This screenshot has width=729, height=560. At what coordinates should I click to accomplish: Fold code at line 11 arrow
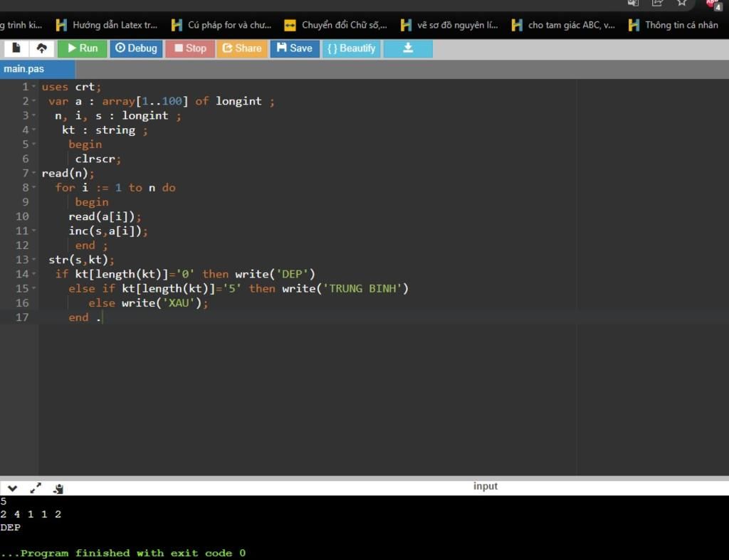click(x=33, y=231)
